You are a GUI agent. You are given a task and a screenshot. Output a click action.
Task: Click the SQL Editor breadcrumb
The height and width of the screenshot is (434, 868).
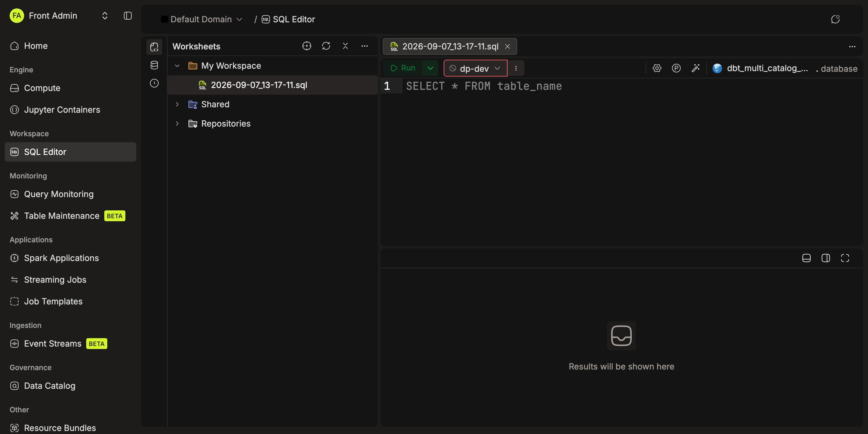(288, 19)
